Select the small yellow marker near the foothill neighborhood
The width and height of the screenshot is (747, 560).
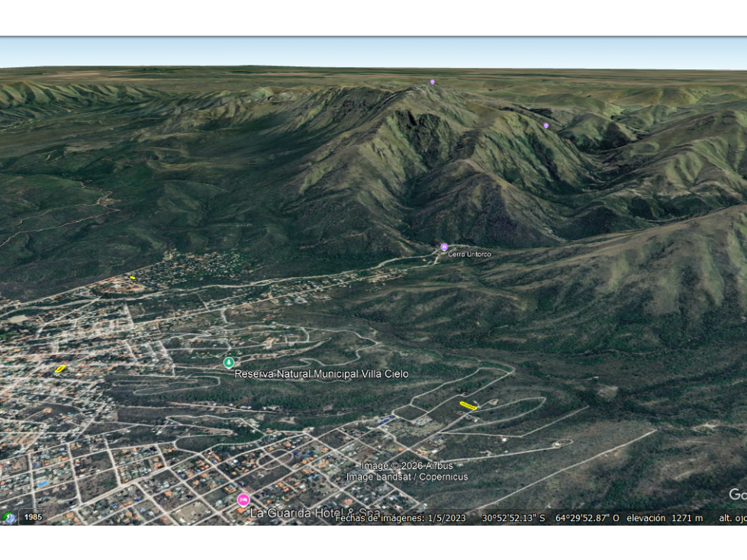click(133, 278)
